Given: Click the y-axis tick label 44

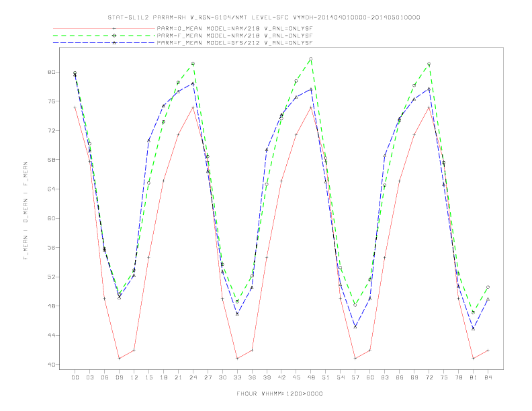Looking at the screenshot, I should 51,335.
